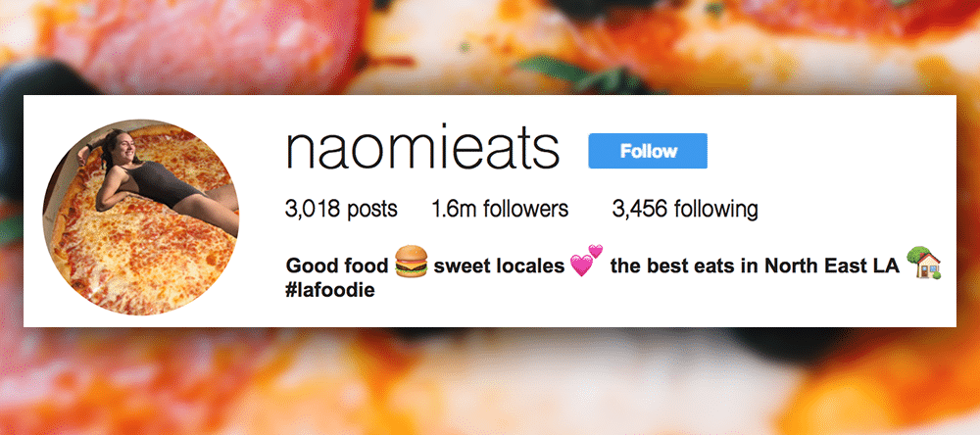
Task: Click the pink hearts emoji
Action: click(x=586, y=262)
